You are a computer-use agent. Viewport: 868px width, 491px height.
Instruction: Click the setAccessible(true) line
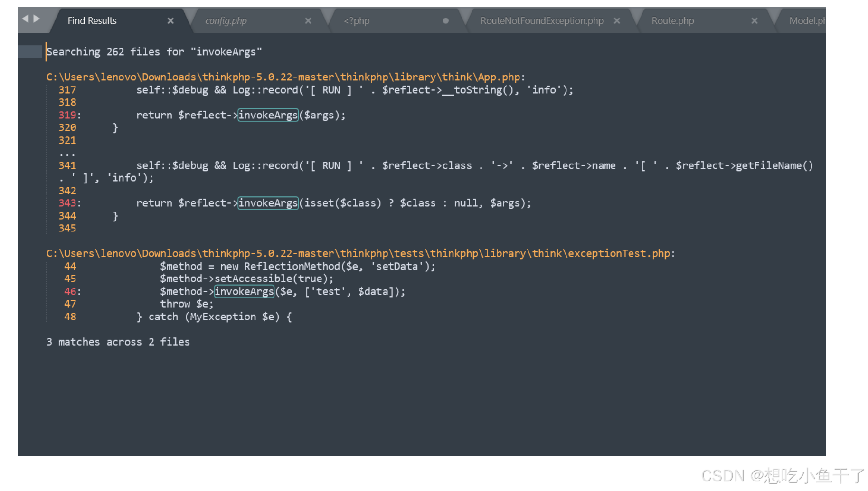pyautogui.click(x=246, y=279)
